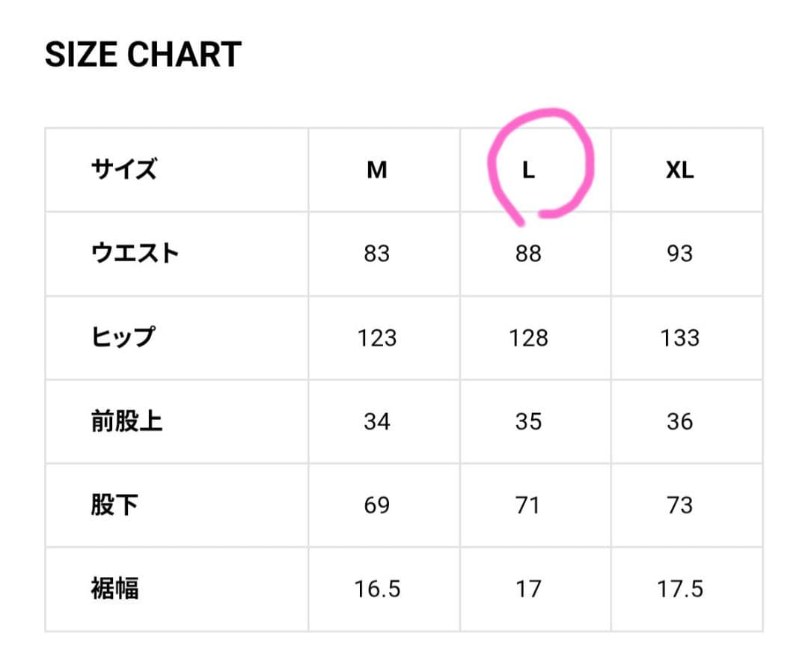Click the waist value 88

(x=528, y=254)
